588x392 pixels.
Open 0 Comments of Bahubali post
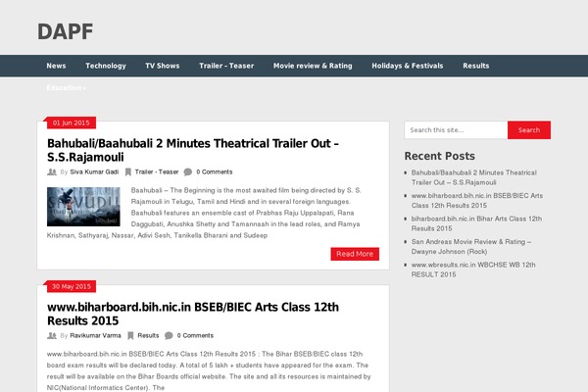[x=215, y=171]
